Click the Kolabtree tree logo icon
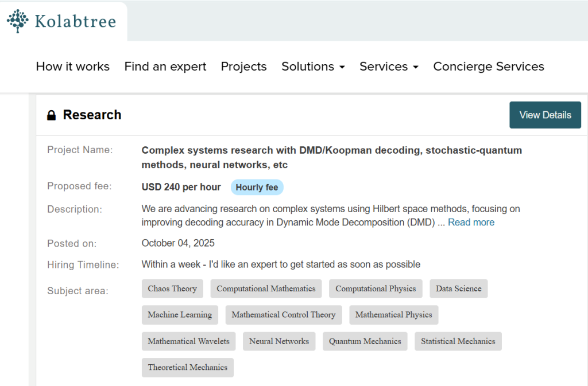The width and height of the screenshot is (588, 386). (x=18, y=21)
